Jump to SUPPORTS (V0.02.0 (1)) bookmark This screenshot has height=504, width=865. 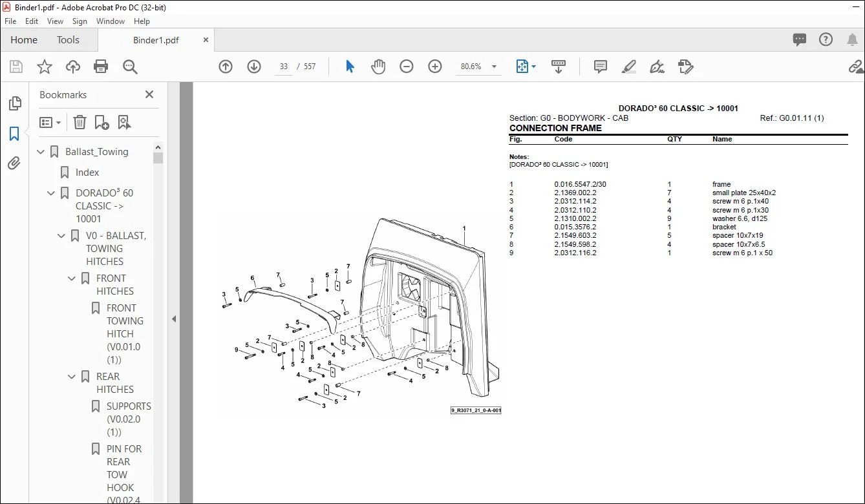[129, 419]
